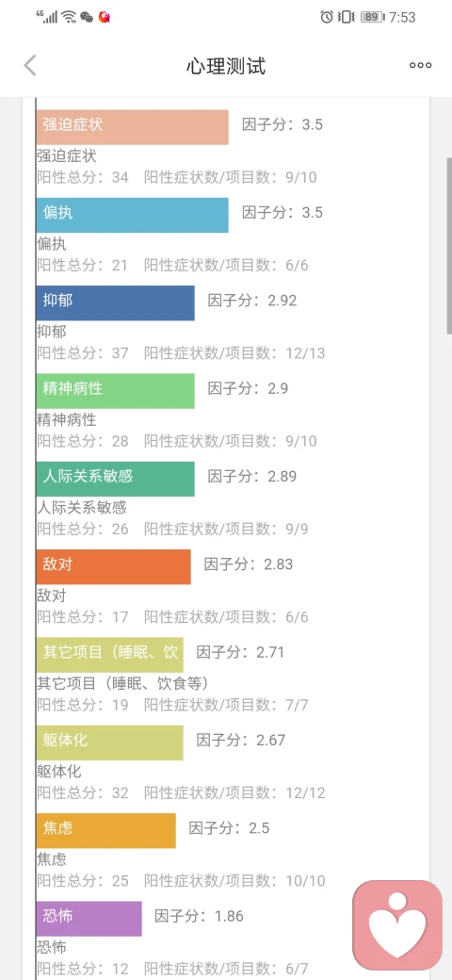The height and width of the screenshot is (980, 452).
Task: Tap the Wi-Fi signal status icon
Action: (x=69, y=17)
